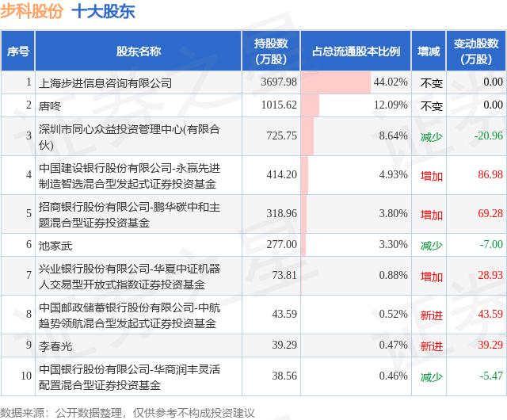This screenshot has height=420, width=507.
Task: Click the 0.52% percentage
Action: 394,314
